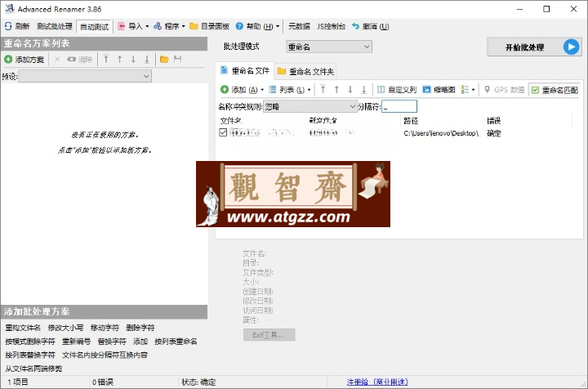Click the 添加方案 add method button
The image size is (588, 389).
pos(24,60)
